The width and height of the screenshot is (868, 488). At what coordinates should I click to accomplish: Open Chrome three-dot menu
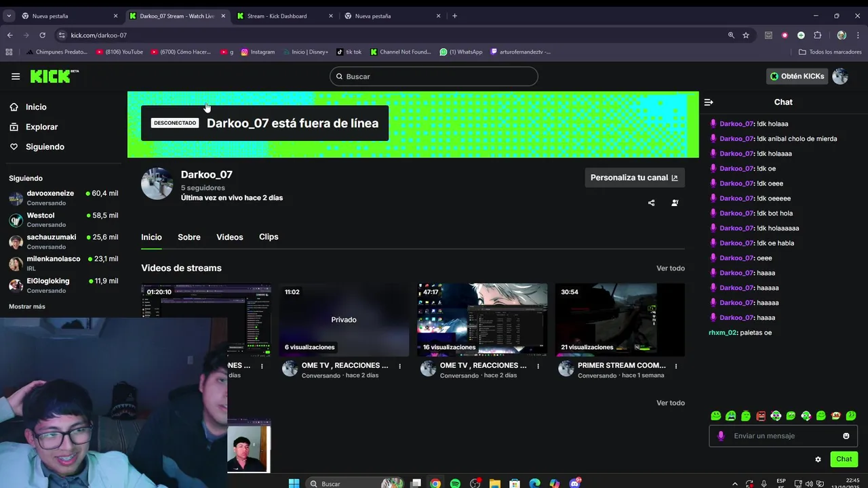tap(859, 35)
